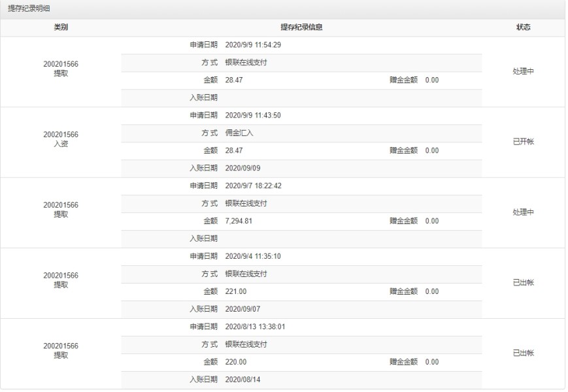Screen dimensions: 568x392
Task: Click amount 28.47 in the 佣金汇入 record
Action: tap(234, 150)
